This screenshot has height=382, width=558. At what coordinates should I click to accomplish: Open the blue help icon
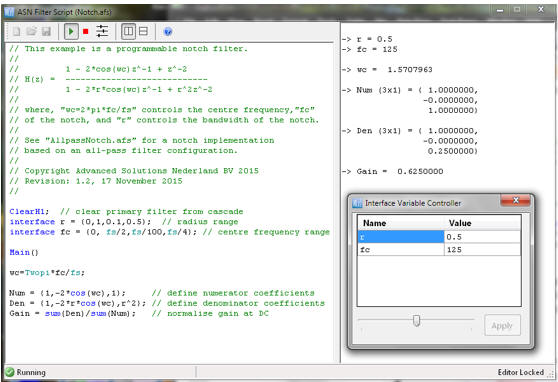tap(168, 32)
